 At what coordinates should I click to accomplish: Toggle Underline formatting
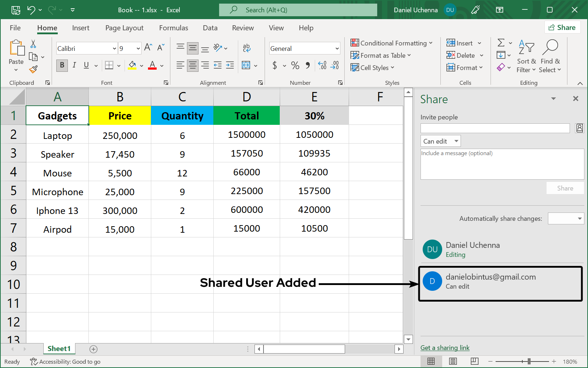click(86, 65)
